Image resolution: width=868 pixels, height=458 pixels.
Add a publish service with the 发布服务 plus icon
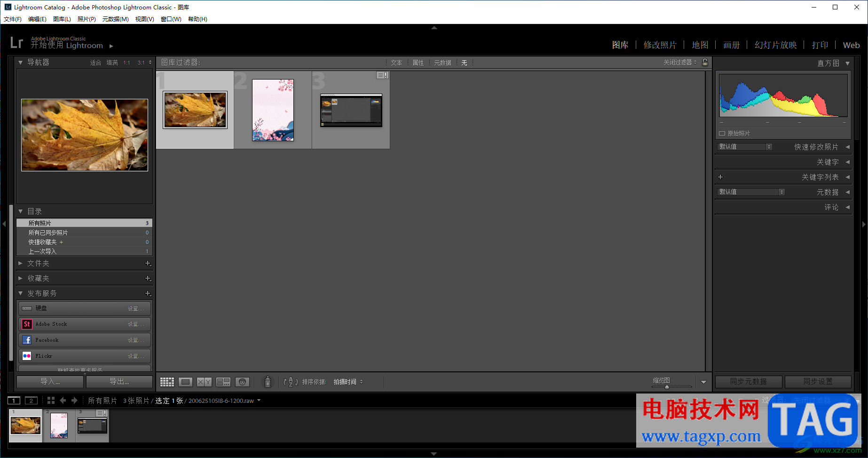coord(148,294)
